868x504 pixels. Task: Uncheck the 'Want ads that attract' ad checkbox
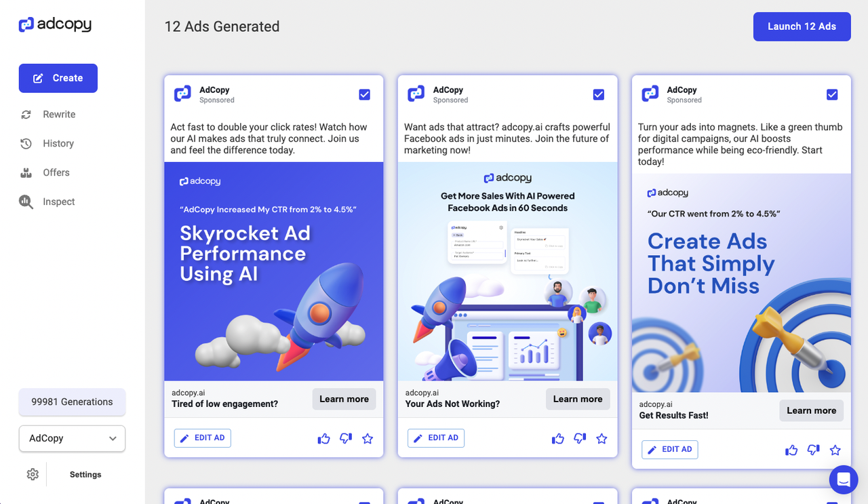click(599, 94)
